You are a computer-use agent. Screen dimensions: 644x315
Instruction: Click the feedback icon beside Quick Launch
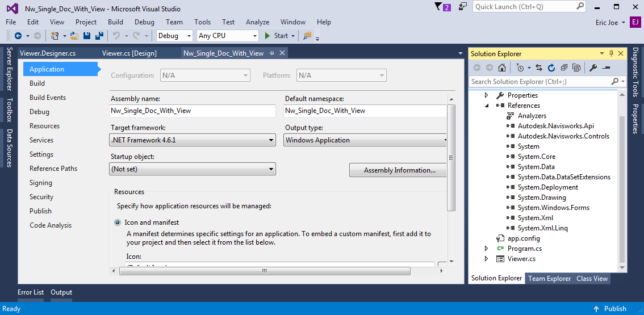[463, 7]
